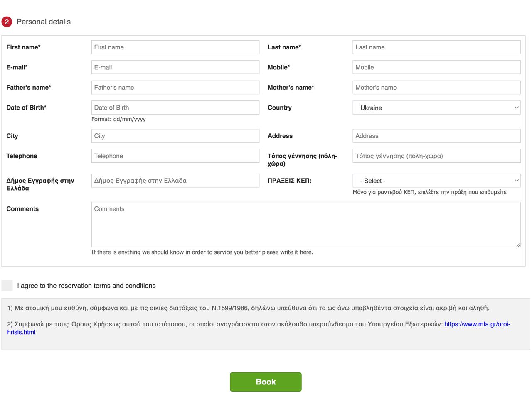Click the City input field
The image size is (532, 404).
[x=175, y=136]
